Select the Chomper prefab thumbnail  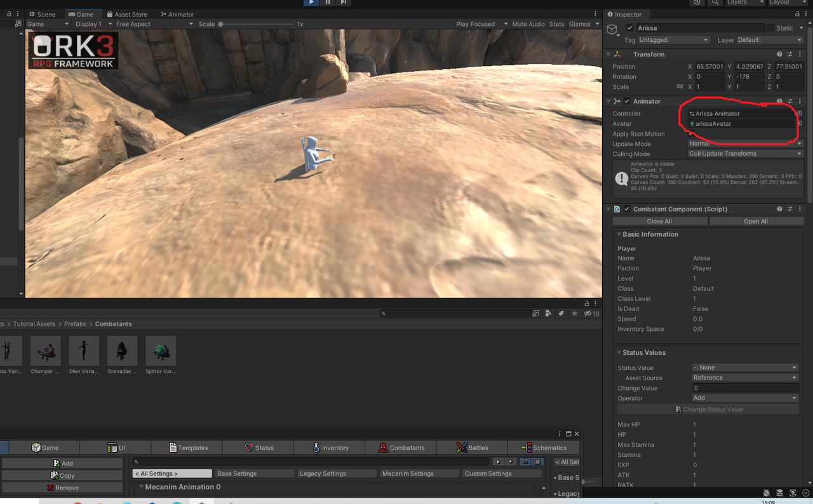click(x=45, y=351)
